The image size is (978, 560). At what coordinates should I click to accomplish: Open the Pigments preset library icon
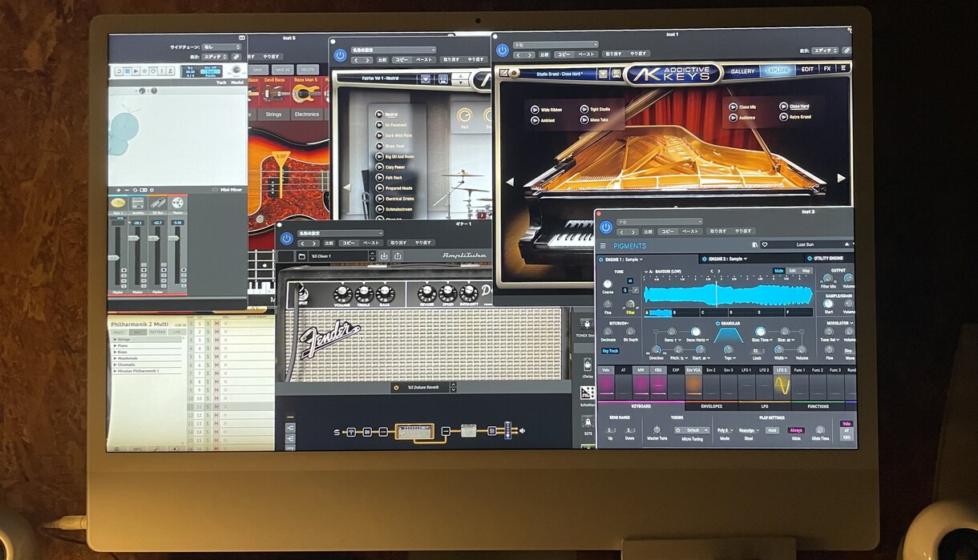754,244
